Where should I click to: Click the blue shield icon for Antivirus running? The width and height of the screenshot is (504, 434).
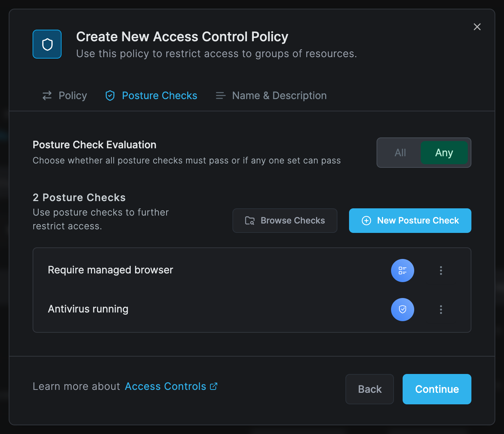pyautogui.click(x=403, y=310)
